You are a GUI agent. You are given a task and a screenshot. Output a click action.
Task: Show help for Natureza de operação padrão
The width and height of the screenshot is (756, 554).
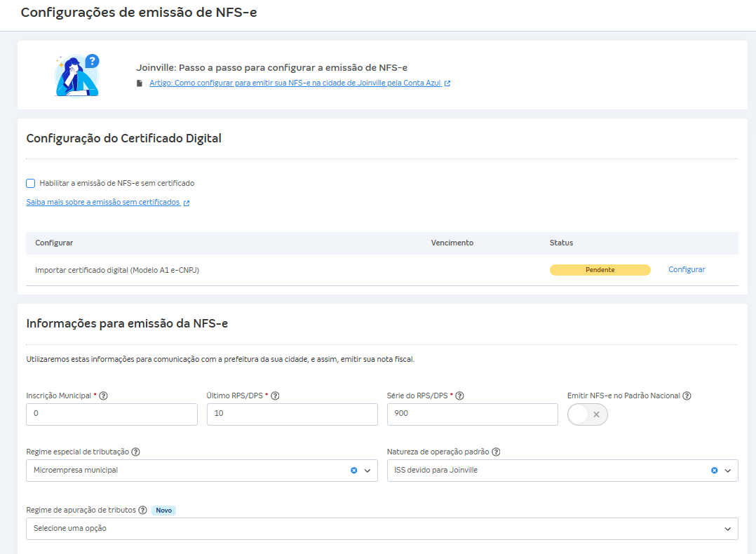[496, 452]
